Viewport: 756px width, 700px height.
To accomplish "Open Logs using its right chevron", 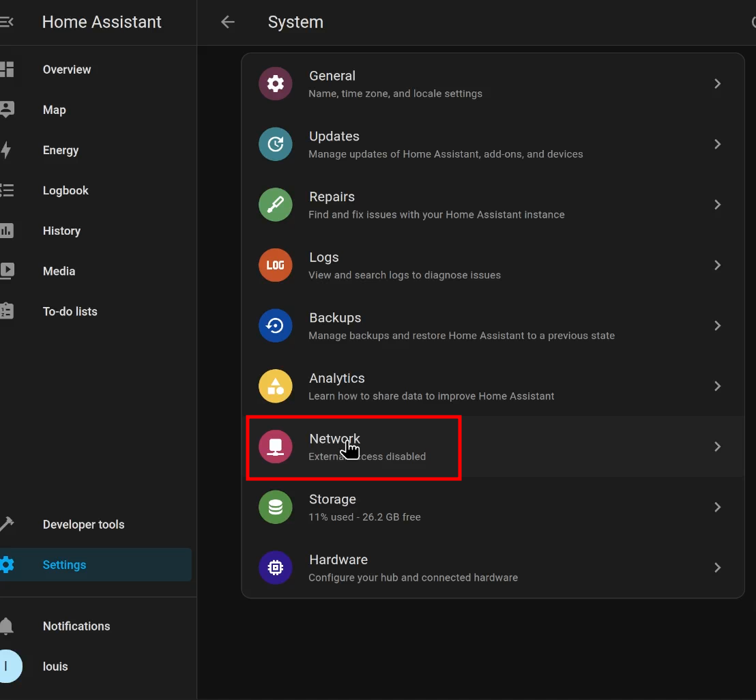I will pyautogui.click(x=717, y=265).
